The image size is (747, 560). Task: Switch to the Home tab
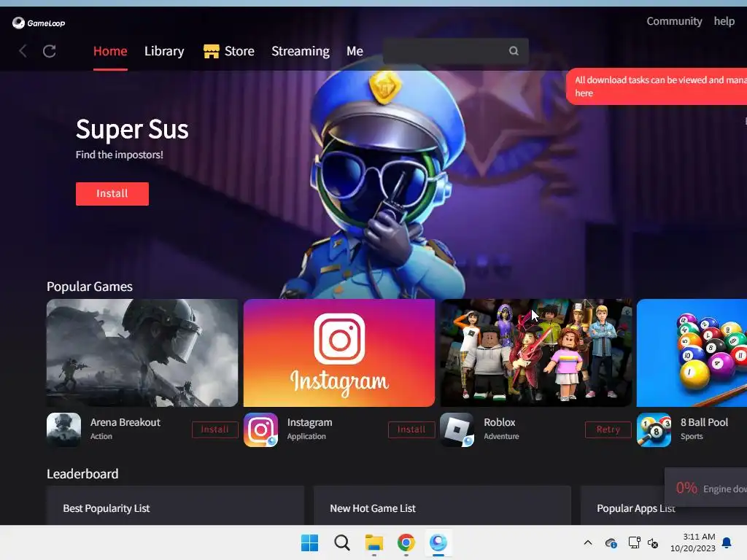pos(110,51)
